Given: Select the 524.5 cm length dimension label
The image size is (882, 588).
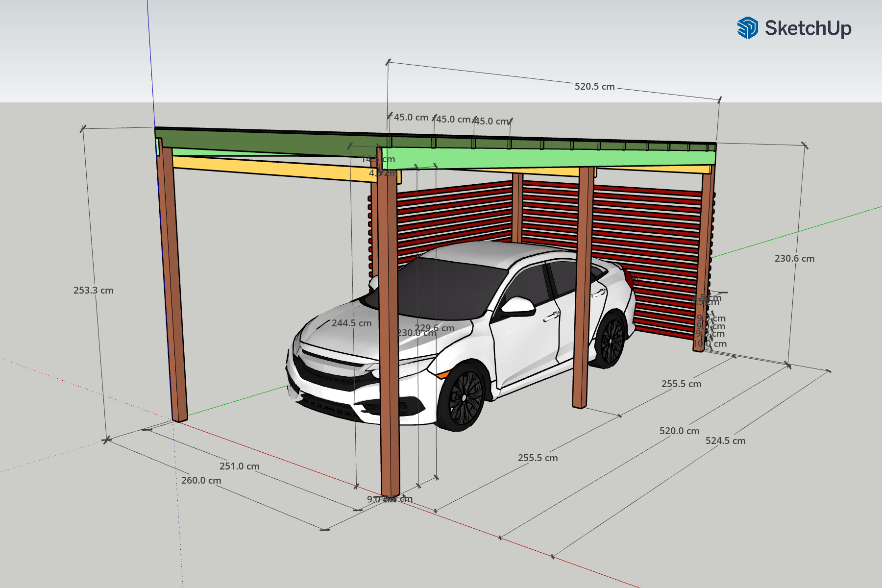Looking at the screenshot, I should (725, 441).
